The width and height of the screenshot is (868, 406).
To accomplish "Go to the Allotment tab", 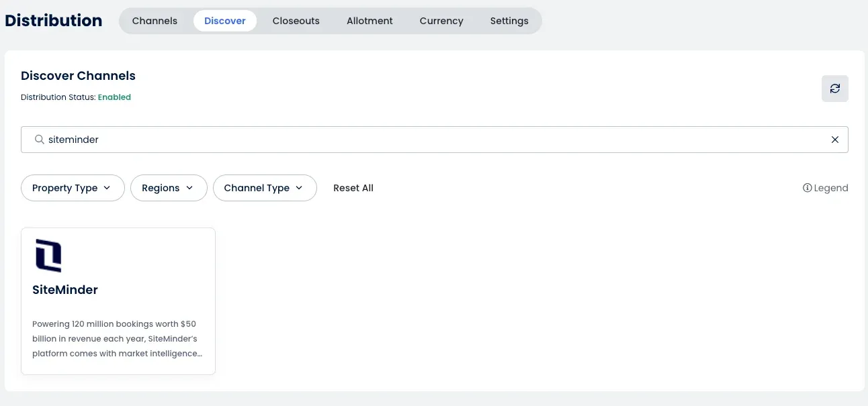I will coord(370,20).
